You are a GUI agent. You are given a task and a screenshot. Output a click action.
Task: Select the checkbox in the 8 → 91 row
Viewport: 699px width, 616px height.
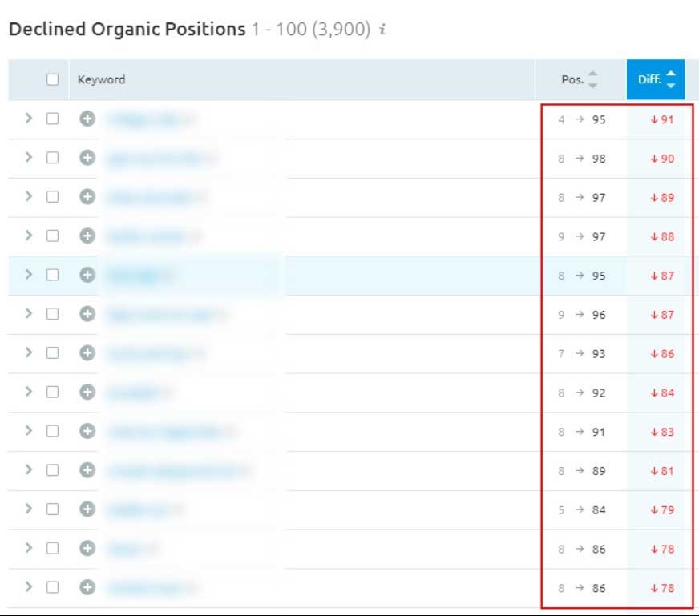pos(53,431)
